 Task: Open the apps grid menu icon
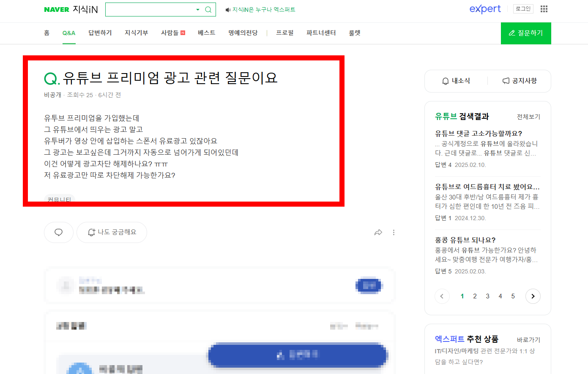click(544, 9)
